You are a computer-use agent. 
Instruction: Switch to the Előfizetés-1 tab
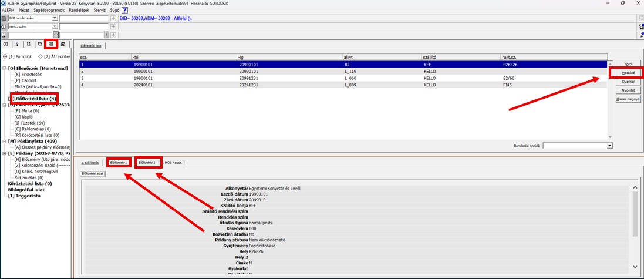point(119,163)
